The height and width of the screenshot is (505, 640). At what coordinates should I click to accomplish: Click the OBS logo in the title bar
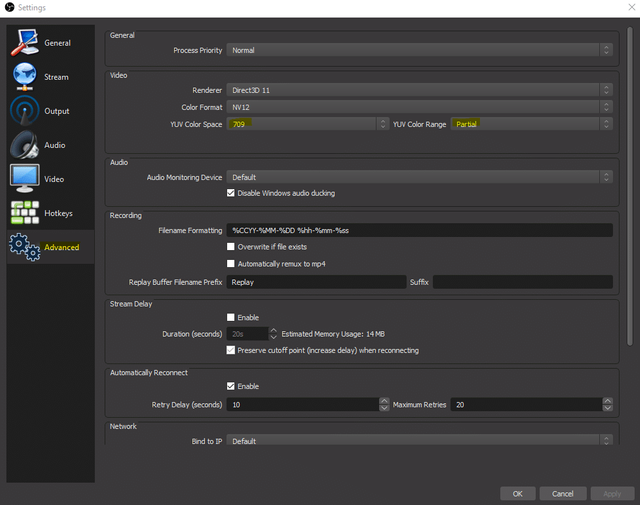pyautogui.click(x=9, y=7)
